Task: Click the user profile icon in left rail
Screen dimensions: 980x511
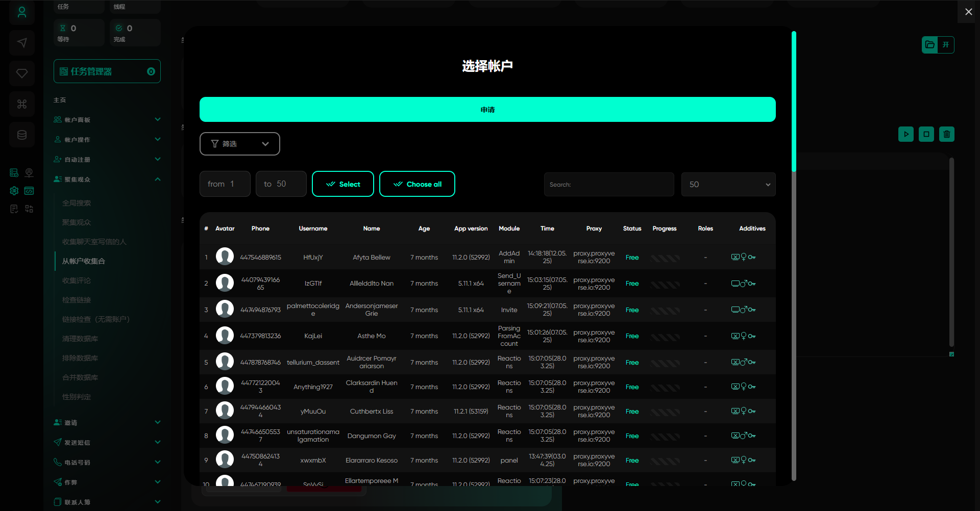Action: pyautogui.click(x=21, y=12)
